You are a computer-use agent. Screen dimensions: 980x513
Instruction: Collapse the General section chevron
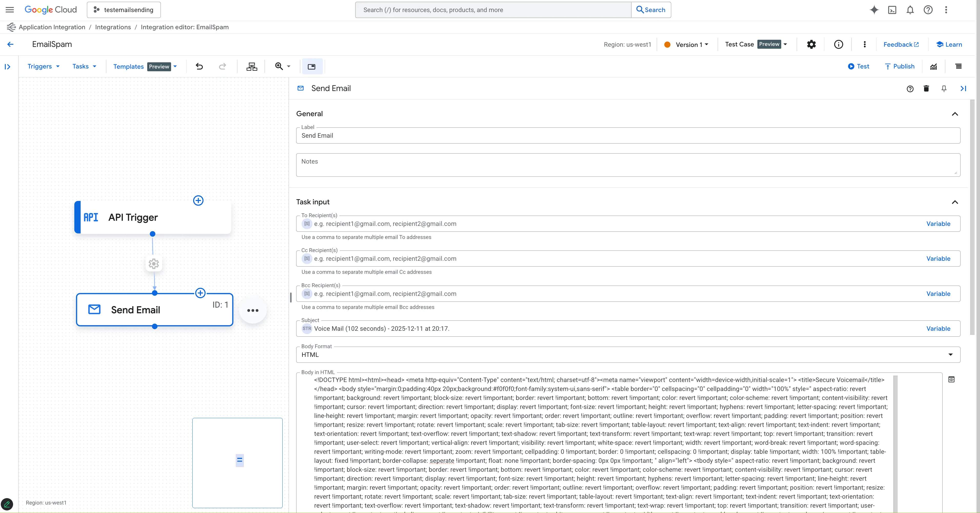tap(955, 114)
